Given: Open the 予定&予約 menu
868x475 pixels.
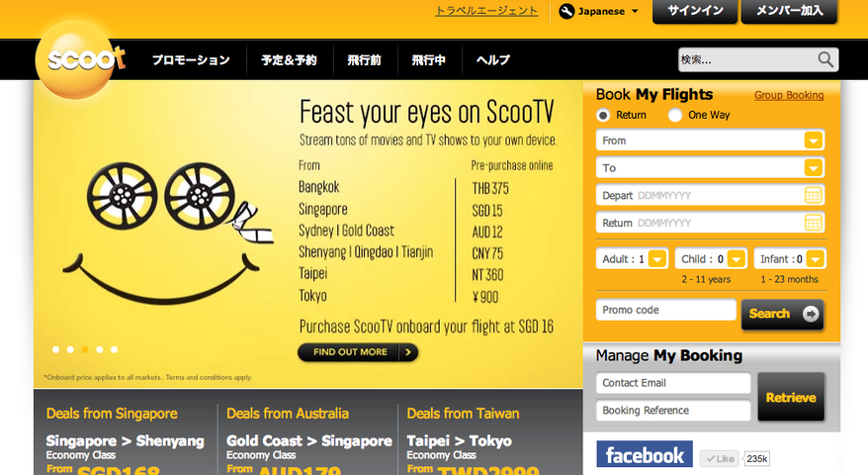Looking at the screenshot, I should tap(289, 59).
